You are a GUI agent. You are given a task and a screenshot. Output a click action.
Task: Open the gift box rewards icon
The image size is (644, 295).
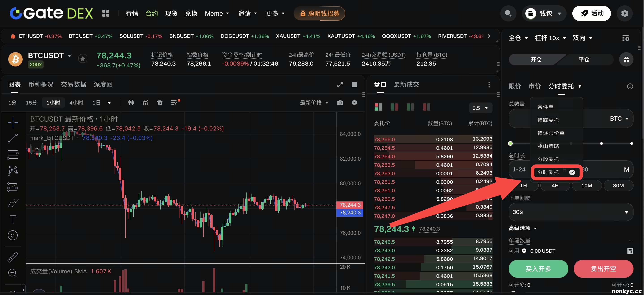626,60
